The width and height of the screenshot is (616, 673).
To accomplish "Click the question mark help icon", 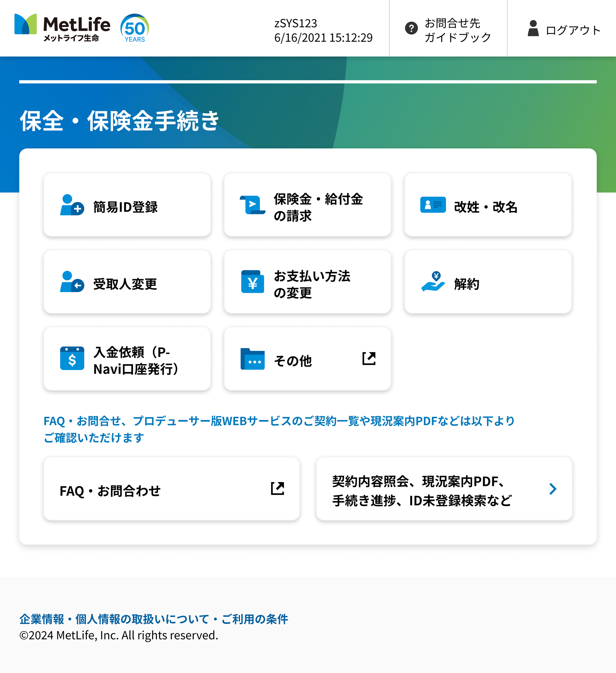I will (x=411, y=28).
